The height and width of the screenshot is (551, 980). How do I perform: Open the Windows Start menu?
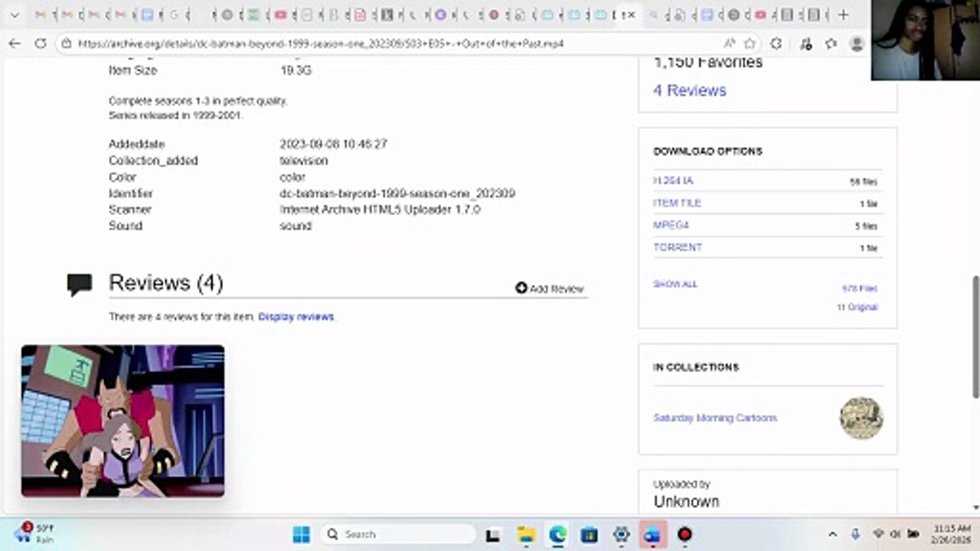tap(302, 534)
